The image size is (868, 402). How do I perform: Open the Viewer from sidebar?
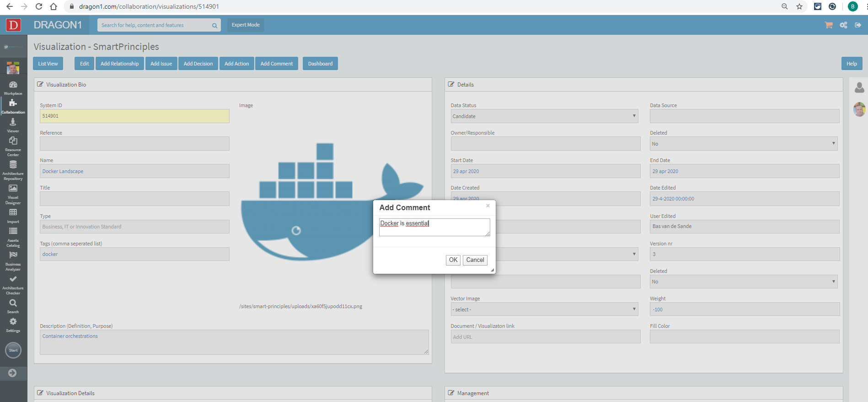(x=13, y=124)
